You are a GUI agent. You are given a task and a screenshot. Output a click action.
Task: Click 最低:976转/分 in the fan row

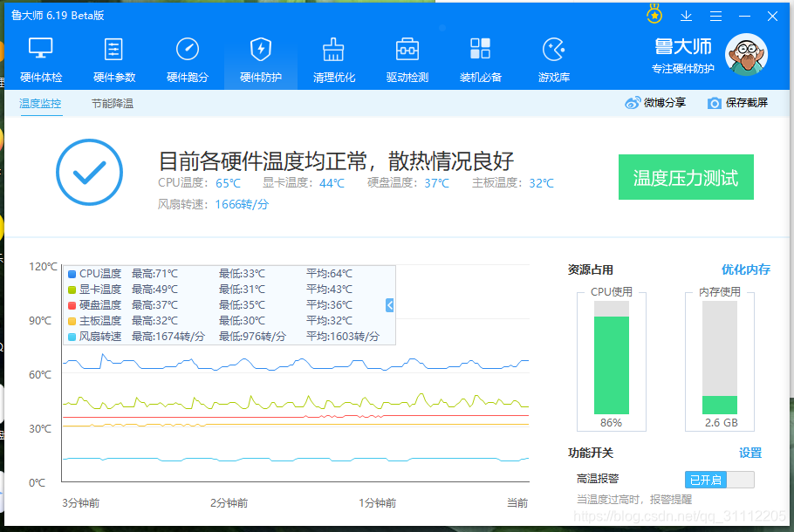[252, 337]
